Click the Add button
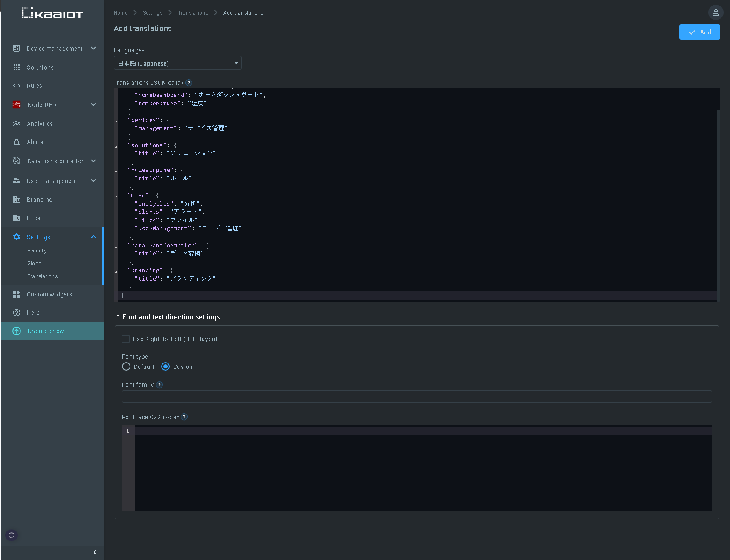 [699, 32]
